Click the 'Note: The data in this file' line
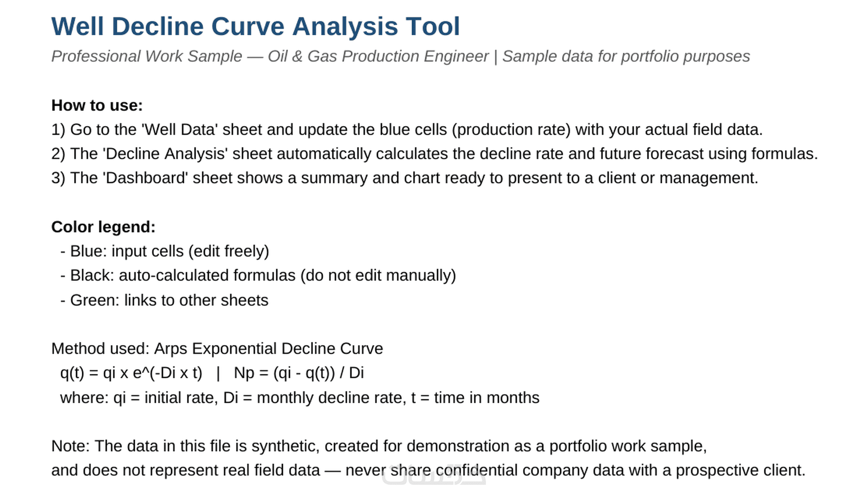The width and height of the screenshot is (868, 495). (x=379, y=446)
